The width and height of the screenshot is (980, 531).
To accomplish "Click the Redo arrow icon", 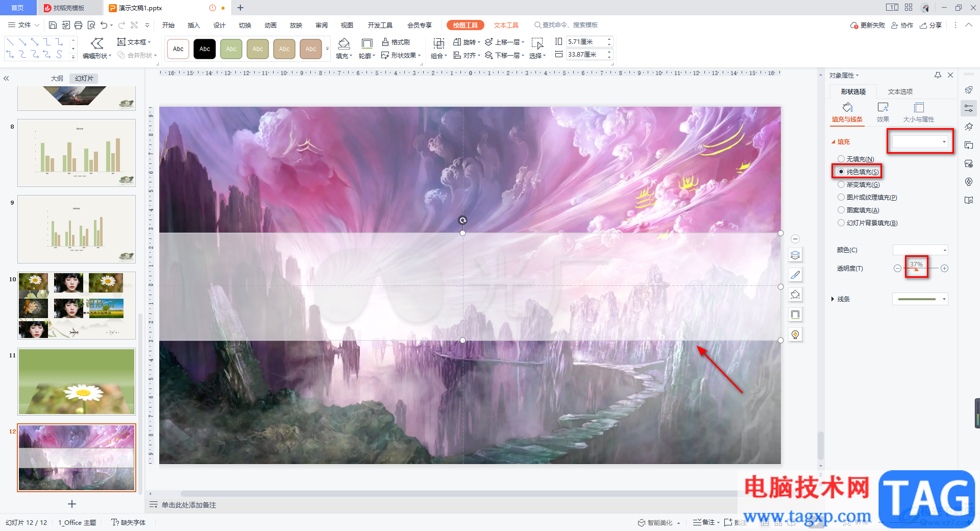I will click(121, 25).
